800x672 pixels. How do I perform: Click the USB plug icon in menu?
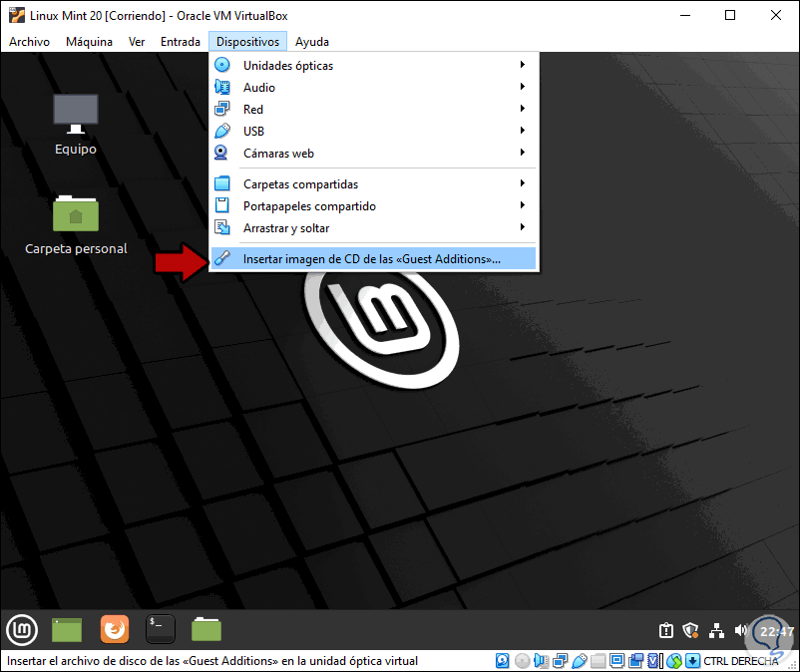pos(221,131)
